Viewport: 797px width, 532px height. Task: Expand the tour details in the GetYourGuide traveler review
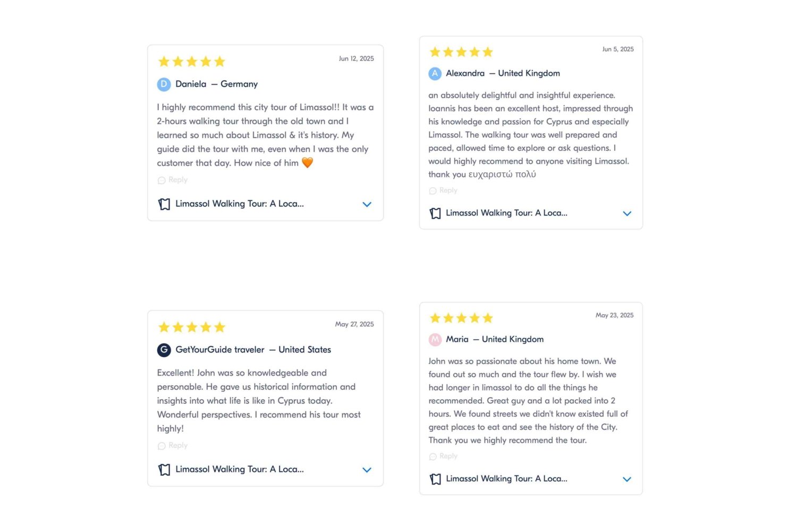(367, 470)
